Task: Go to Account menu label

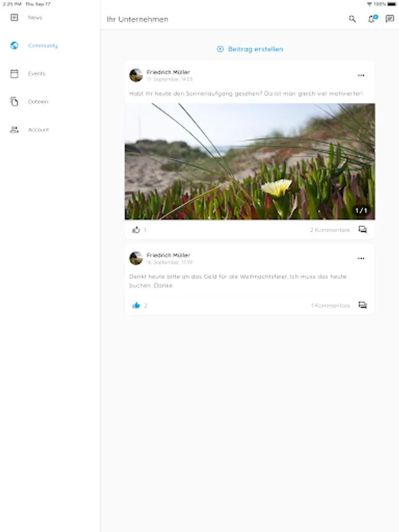Action: coord(38,129)
